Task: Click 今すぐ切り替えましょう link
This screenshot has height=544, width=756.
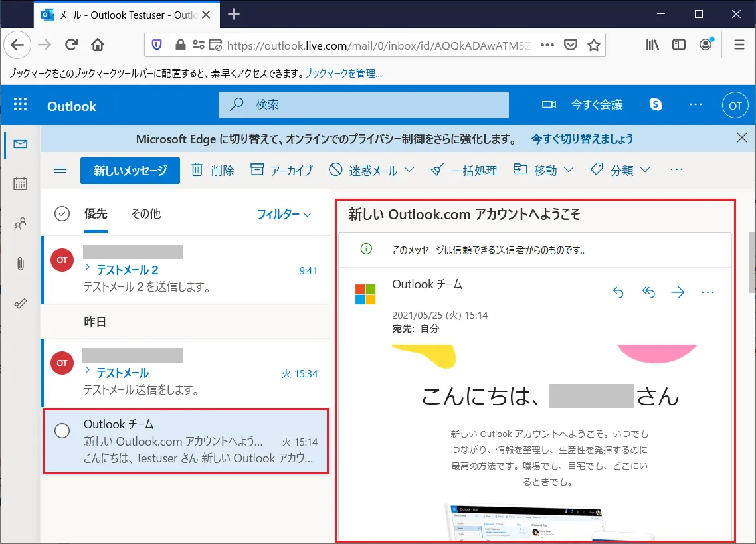Action: [x=582, y=139]
